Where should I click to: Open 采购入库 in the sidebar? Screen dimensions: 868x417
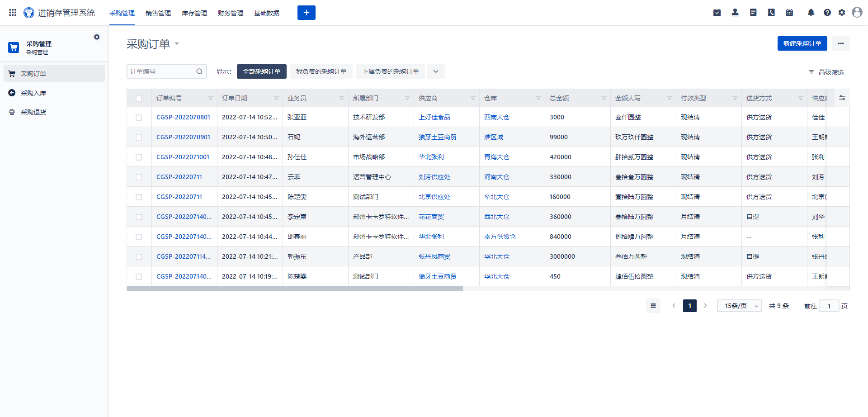(33, 93)
